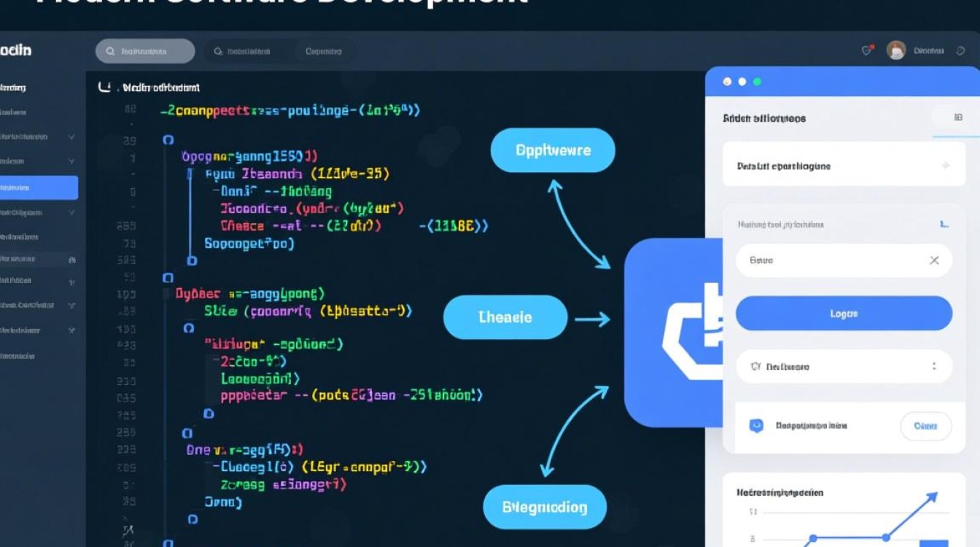Viewport: 980px width, 547px height.
Task: Click the magnifier icon in highlighted search pill
Action: [x=110, y=52]
